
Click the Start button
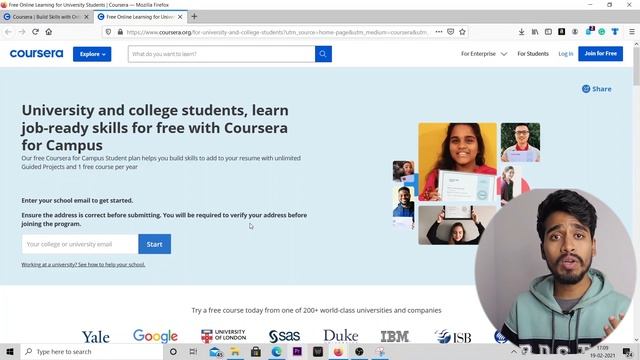pyautogui.click(x=155, y=244)
